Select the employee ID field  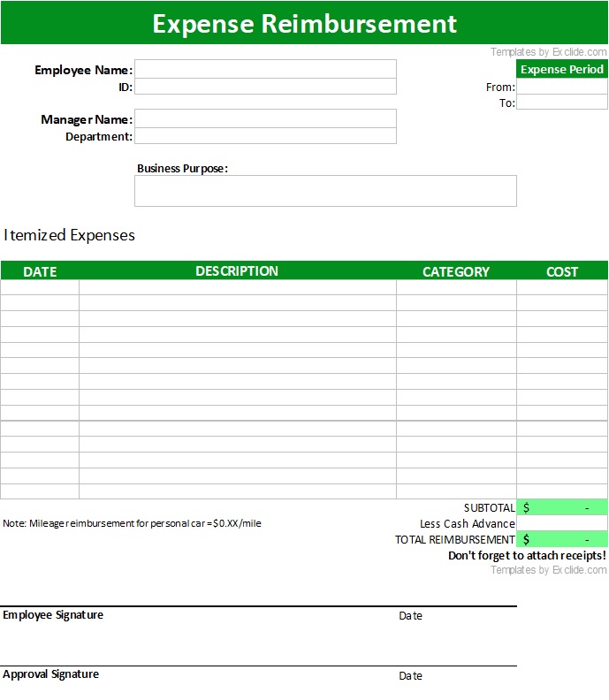pos(265,86)
